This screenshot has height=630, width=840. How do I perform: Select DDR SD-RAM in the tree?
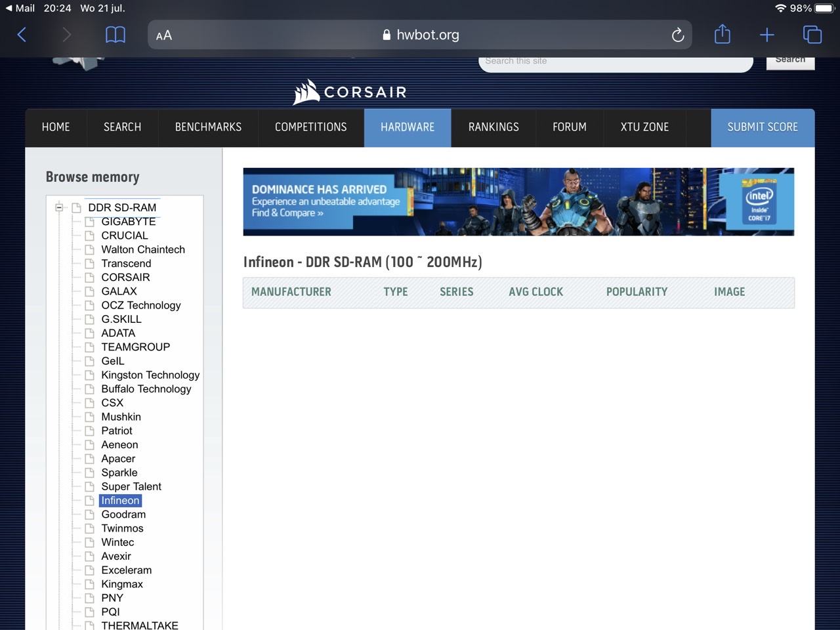click(x=122, y=207)
